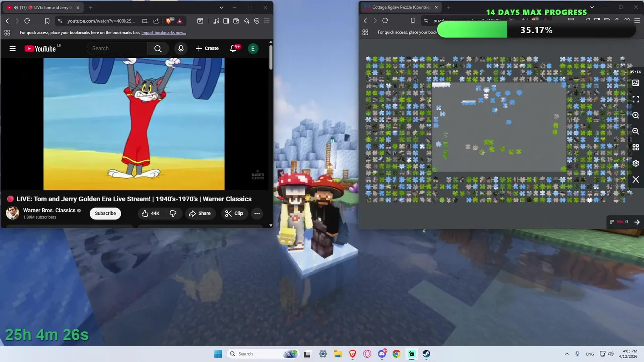The height and width of the screenshot is (362, 644).
Task: Open the green E account avatar
Action: click(x=253, y=48)
